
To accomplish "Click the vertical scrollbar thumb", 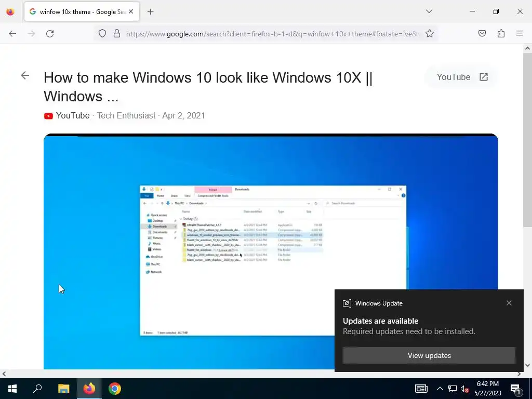I will coord(527,140).
